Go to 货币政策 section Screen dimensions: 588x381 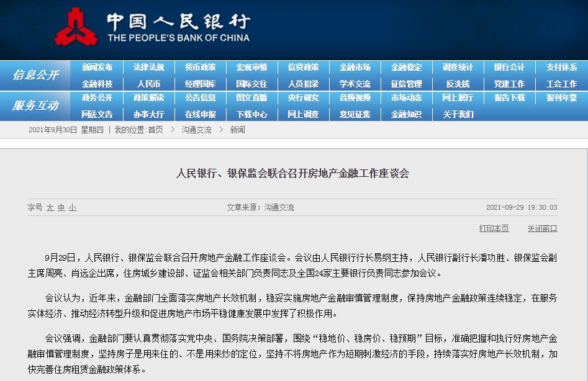click(x=201, y=67)
